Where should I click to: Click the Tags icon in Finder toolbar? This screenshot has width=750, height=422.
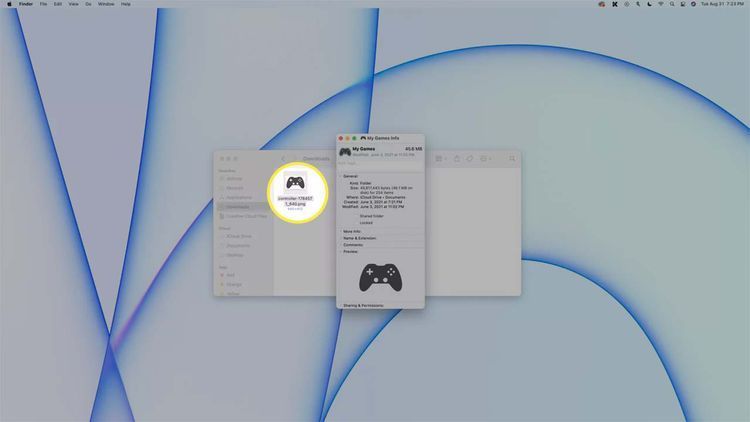[x=469, y=158]
